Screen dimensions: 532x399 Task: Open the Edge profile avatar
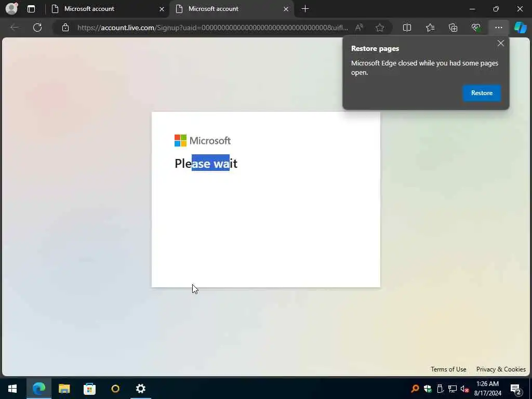(x=11, y=9)
